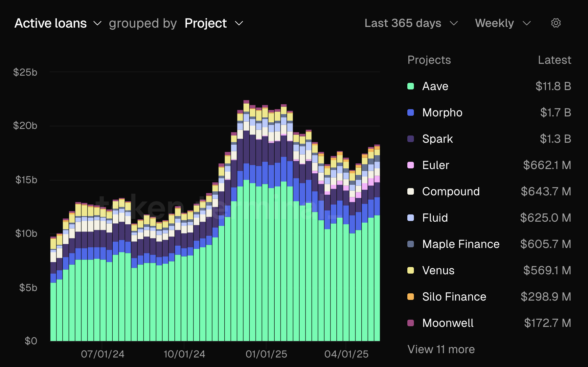Image resolution: width=588 pixels, height=367 pixels.
Task: Click the Venus yellow color swatch
Action: click(411, 270)
